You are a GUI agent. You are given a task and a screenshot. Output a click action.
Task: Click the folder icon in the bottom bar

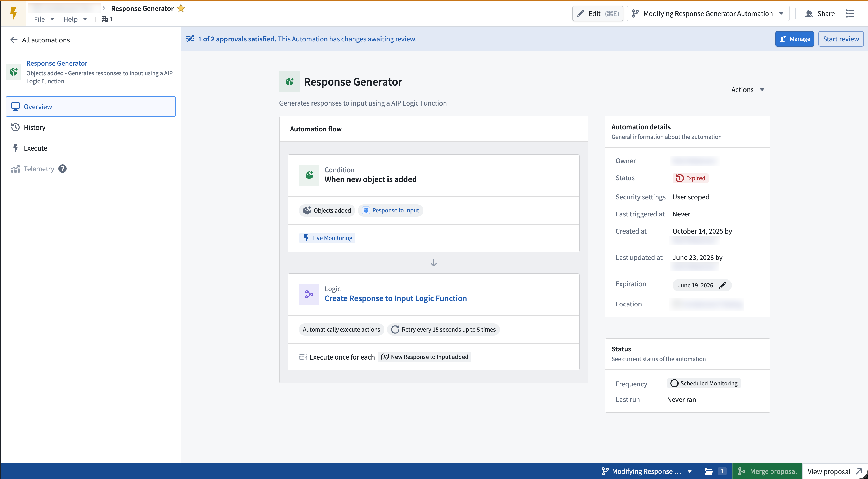tap(709, 471)
